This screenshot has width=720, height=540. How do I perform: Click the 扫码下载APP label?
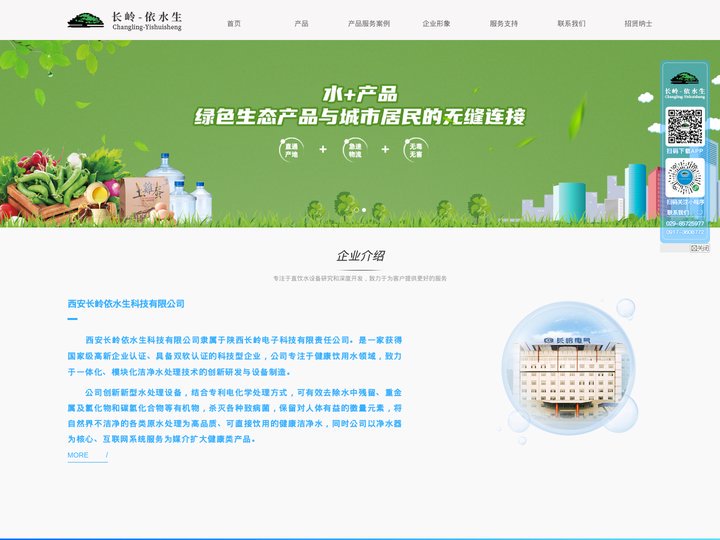point(685,151)
